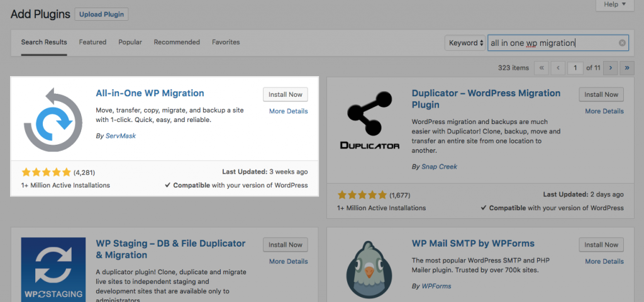Image resolution: width=644 pixels, height=302 pixels.
Task: Install the All-in-One WP Migration plugin
Action: (286, 94)
